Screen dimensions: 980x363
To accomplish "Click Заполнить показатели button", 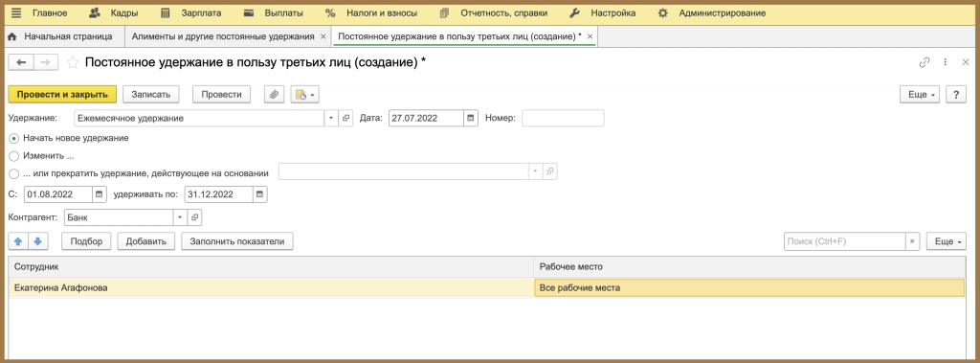I will pos(237,241).
